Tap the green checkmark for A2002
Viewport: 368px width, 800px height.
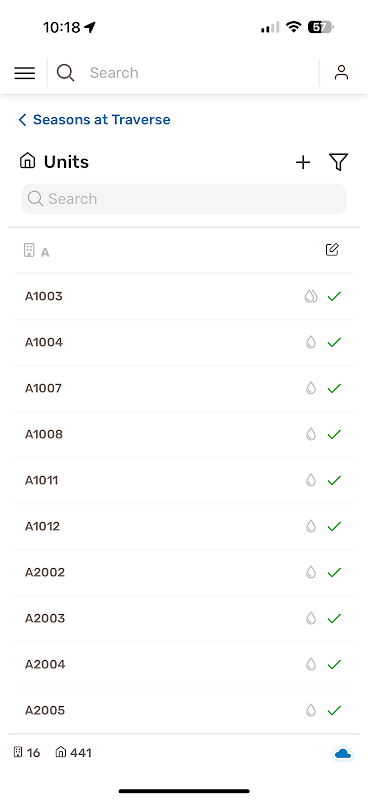pos(334,572)
